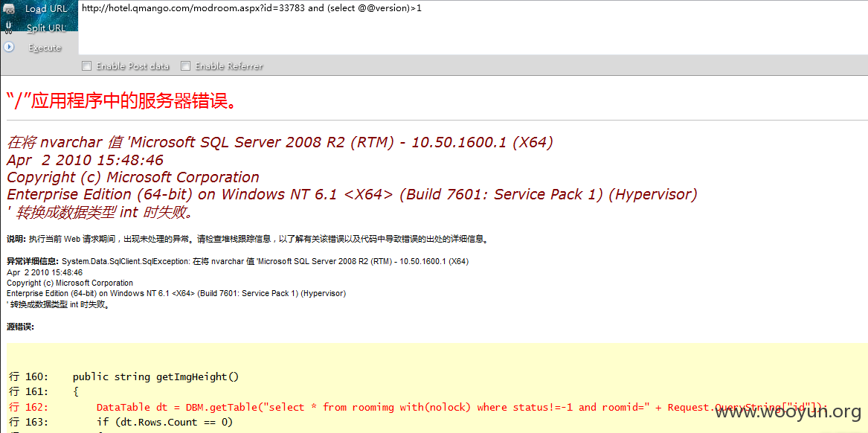The image size is (868, 433).
Task: Click small 'Apr 2 2010 15:48:46' detail line
Action: pos(45,272)
